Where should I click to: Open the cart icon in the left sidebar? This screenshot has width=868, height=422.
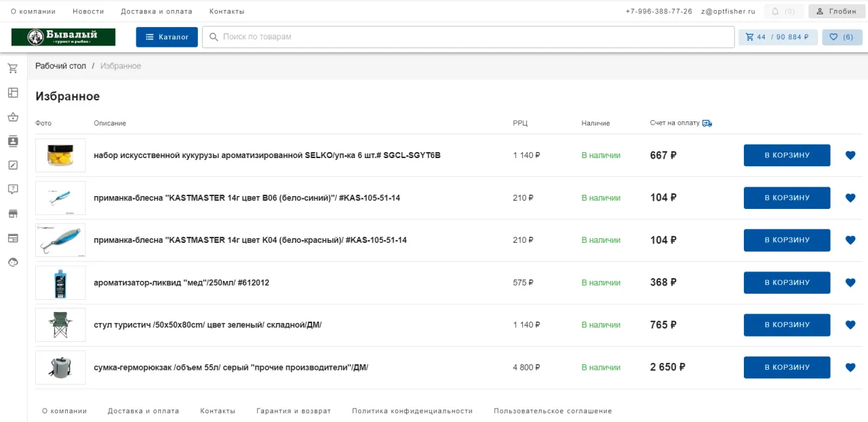pos(12,68)
